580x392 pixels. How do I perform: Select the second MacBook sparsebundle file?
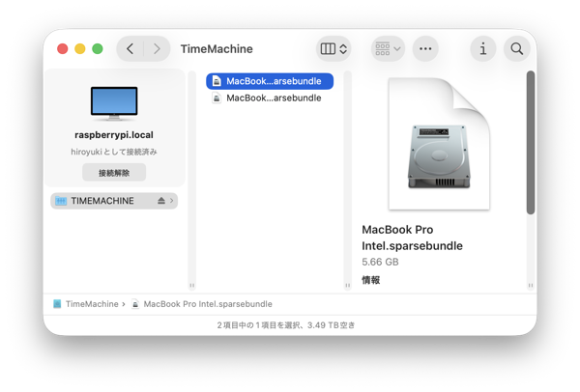(x=270, y=98)
